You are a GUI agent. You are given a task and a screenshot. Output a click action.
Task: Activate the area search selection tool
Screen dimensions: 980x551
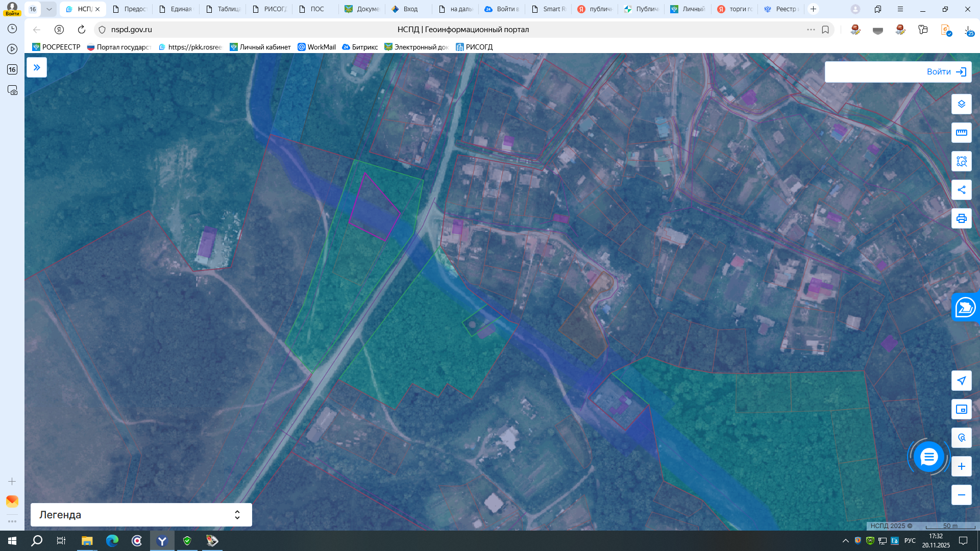(961, 161)
